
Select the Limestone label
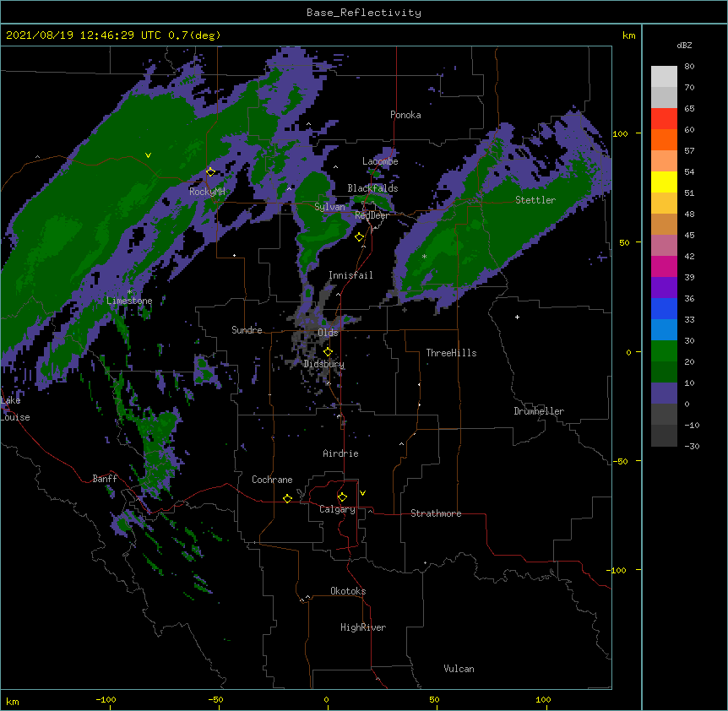[129, 301]
